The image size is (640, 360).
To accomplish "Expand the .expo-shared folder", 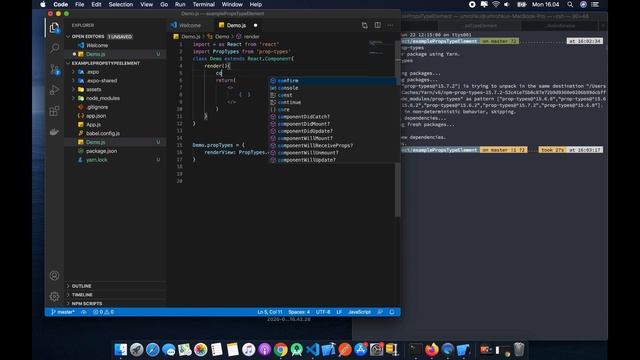I will 73,81.
